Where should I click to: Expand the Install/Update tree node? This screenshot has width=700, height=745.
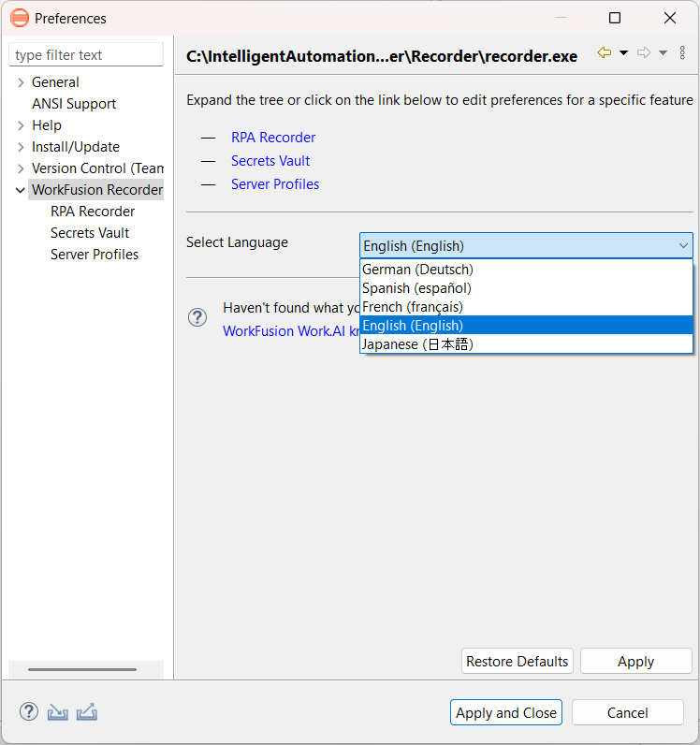pyautogui.click(x=21, y=147)
